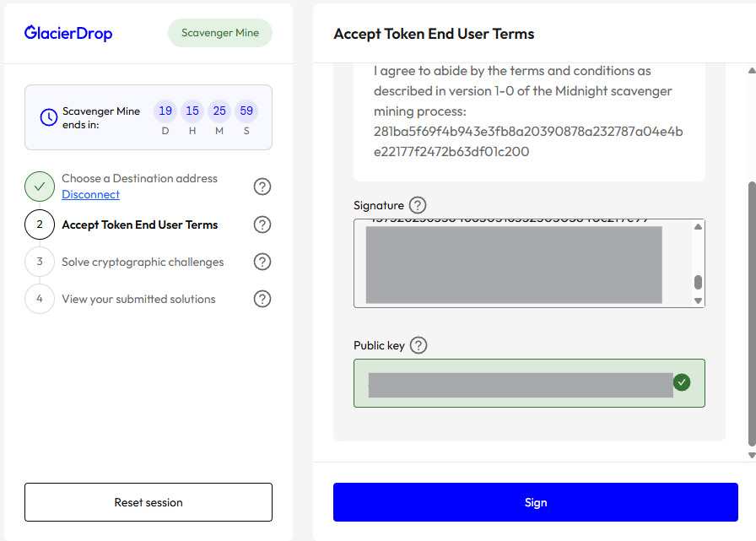Viewport: 756px width, 541px height.
Task: Open help for Accept Token End User Terms
Action: tap(262, 225)
